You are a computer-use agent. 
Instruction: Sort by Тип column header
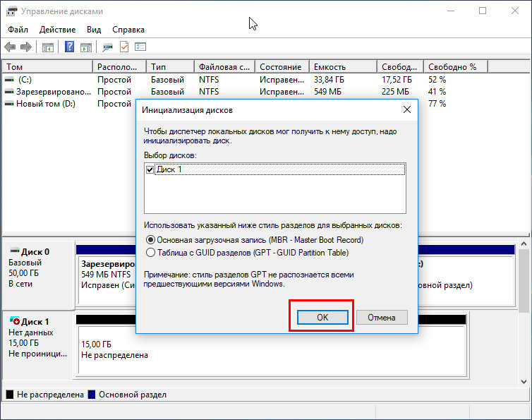pyautogui.click(x=170, y=66)
